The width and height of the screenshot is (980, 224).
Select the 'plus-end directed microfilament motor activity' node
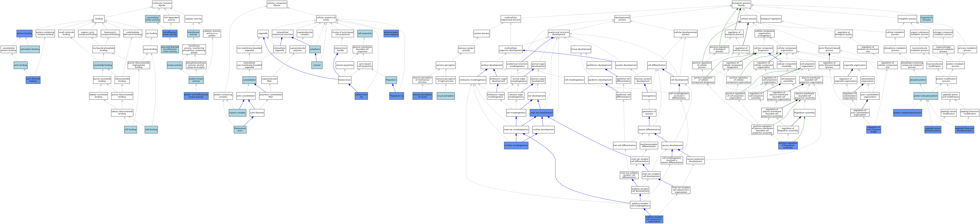[170, 49]
